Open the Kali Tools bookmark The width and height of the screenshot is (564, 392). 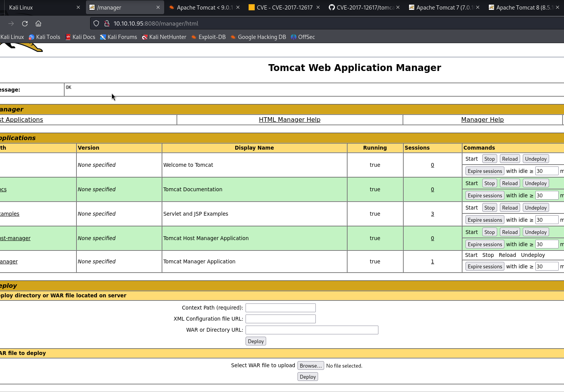pos(44,37)
